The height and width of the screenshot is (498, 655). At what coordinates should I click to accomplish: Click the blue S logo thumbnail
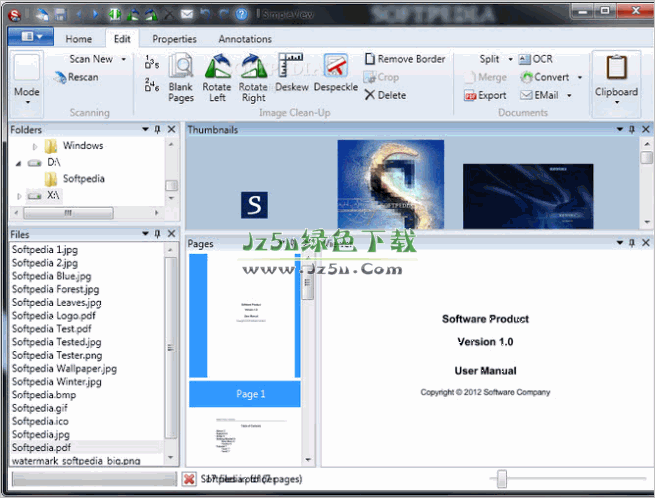(254, 205)
